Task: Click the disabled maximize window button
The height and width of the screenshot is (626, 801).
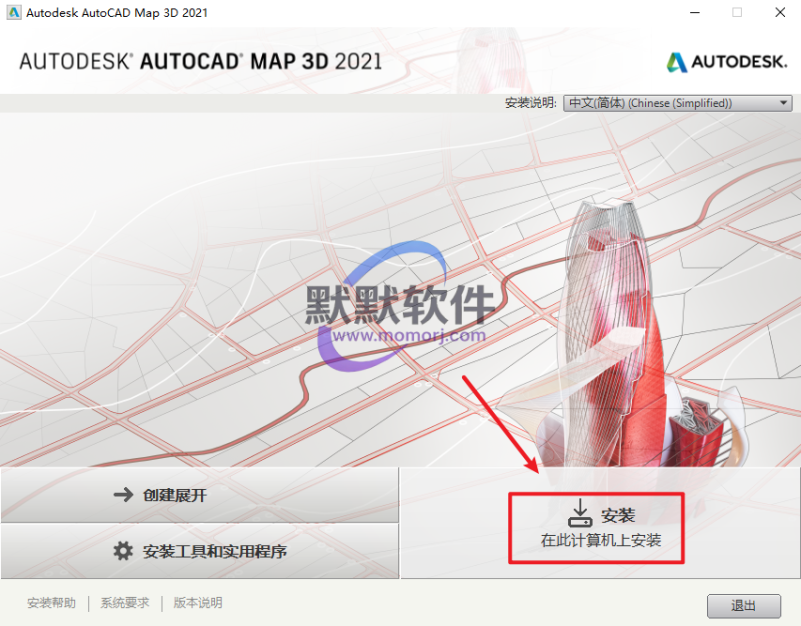Action: [x=737, y=12]
